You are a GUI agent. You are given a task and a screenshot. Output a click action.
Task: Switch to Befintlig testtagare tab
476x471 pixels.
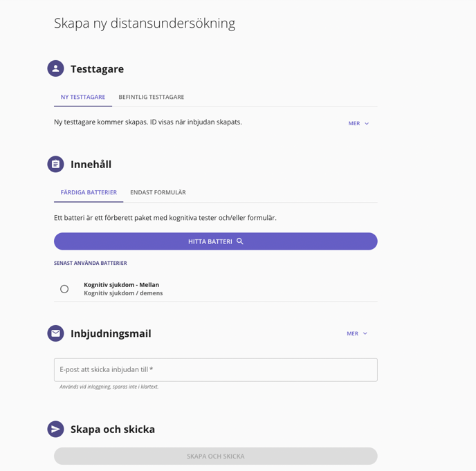152,97
